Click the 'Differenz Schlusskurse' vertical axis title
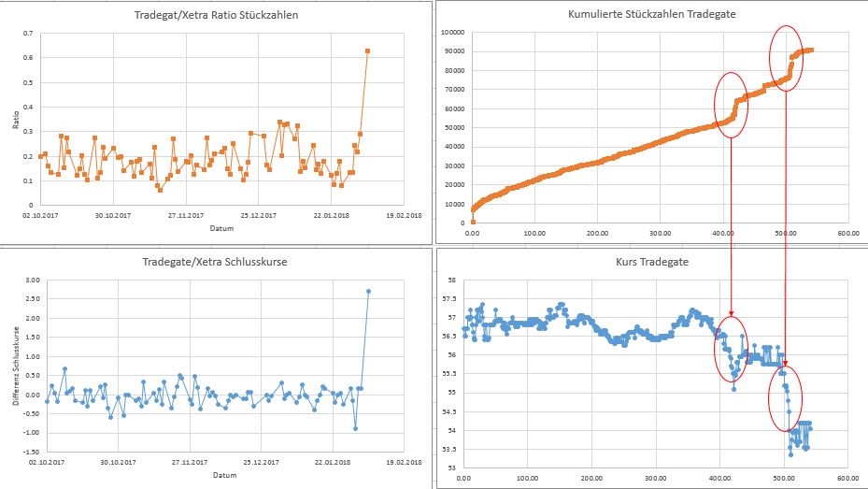Screen dimensions: 868x489 (16, 367)
